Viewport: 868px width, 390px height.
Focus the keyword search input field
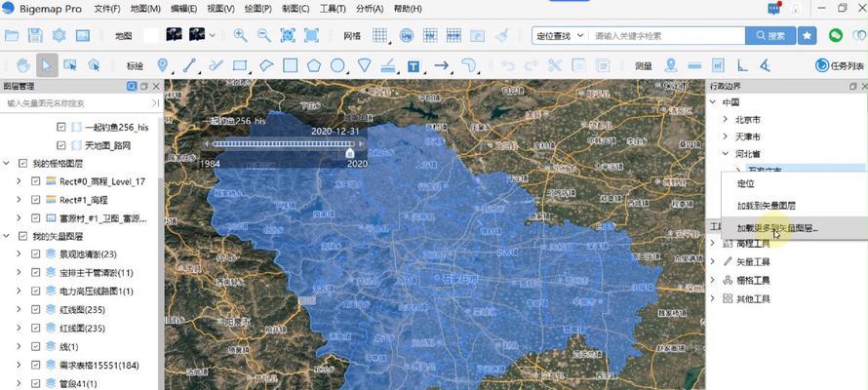[666, 36]
